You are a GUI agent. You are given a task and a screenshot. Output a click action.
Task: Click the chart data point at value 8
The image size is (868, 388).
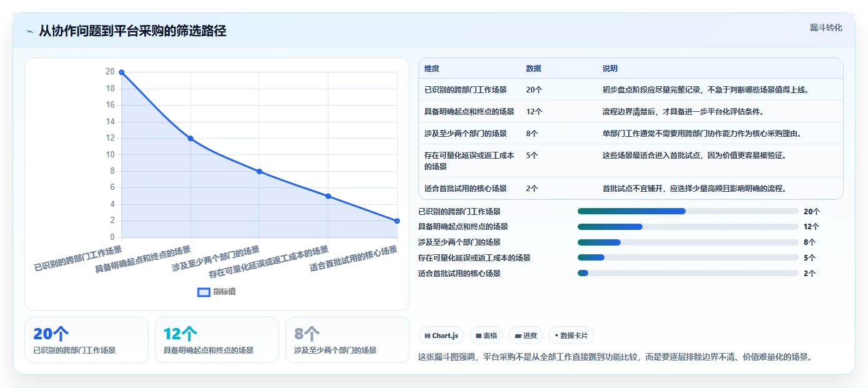click(259, 171)
